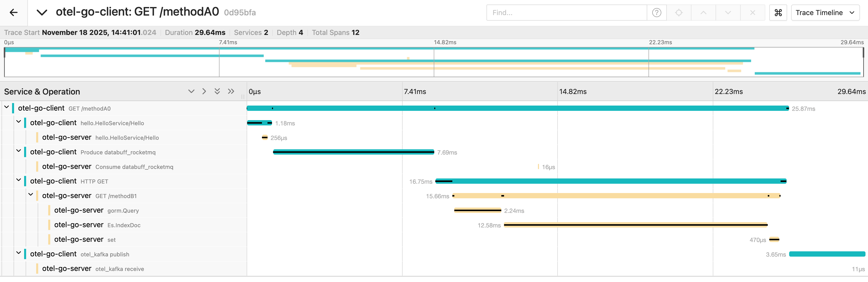
Task: Click the Produce databuff_rocketmq span bar
Action: coord(353,152)
